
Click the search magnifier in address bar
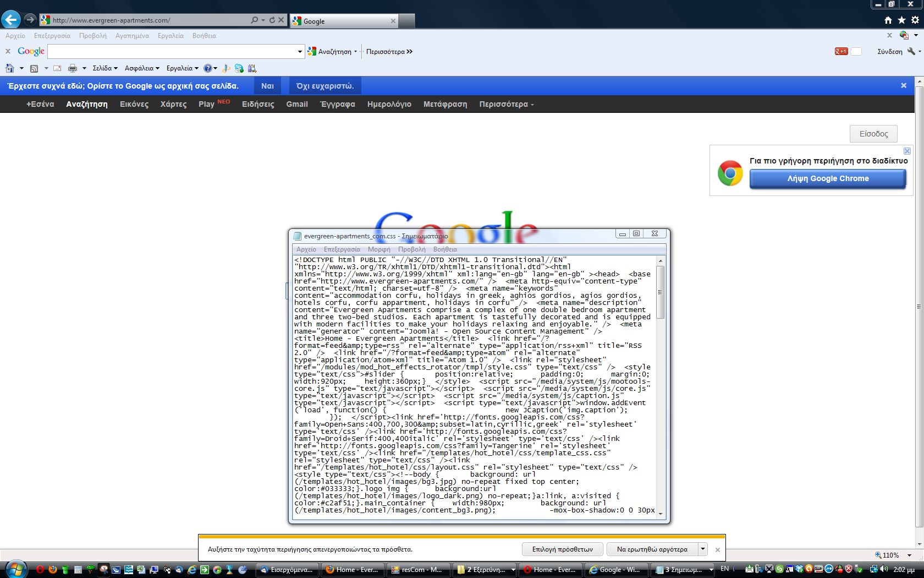point(254,20)
